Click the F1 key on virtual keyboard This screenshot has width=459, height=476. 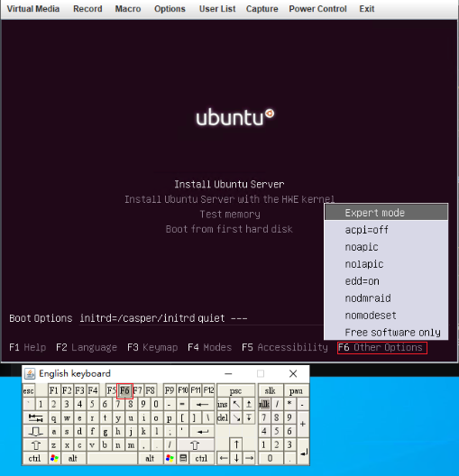pos(54,390)
